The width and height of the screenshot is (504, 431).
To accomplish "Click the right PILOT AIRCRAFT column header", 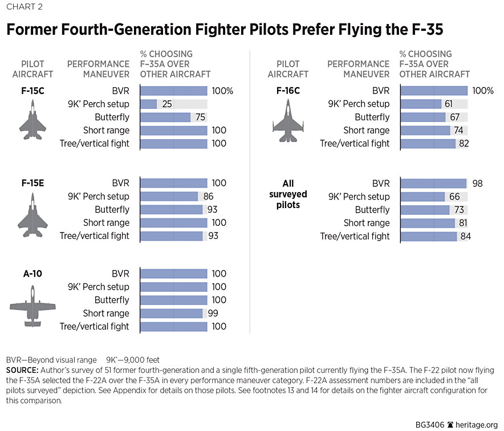I will pyautogui.click(x=288, y=69).
